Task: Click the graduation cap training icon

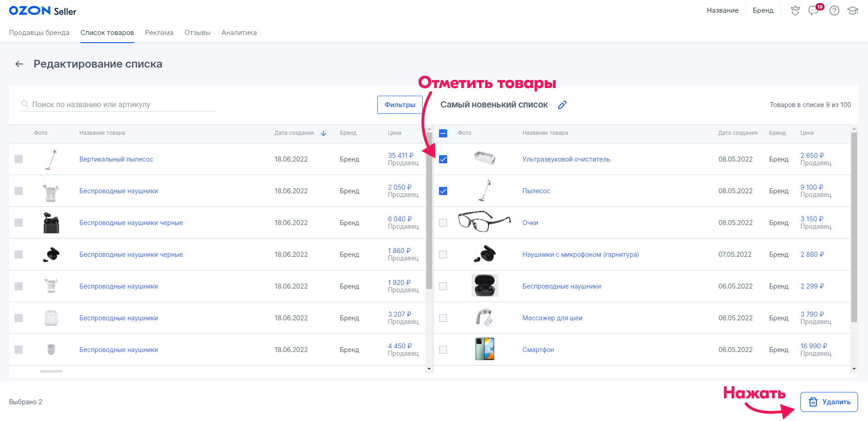Action: pos(853,10)
